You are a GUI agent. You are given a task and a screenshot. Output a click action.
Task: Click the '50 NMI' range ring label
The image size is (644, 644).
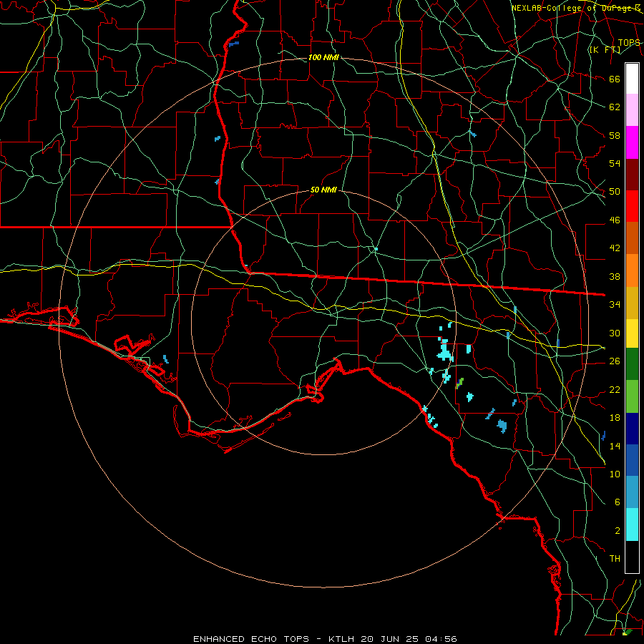point(323,190)
